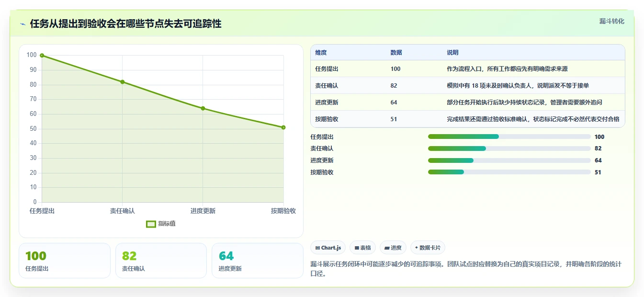Click the 按期验收 label in progress list
This screenshot has width=644, height=297.
tap(322, 172)
